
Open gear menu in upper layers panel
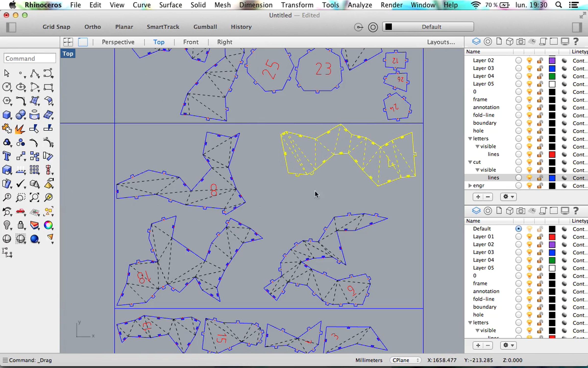[508, 197]
